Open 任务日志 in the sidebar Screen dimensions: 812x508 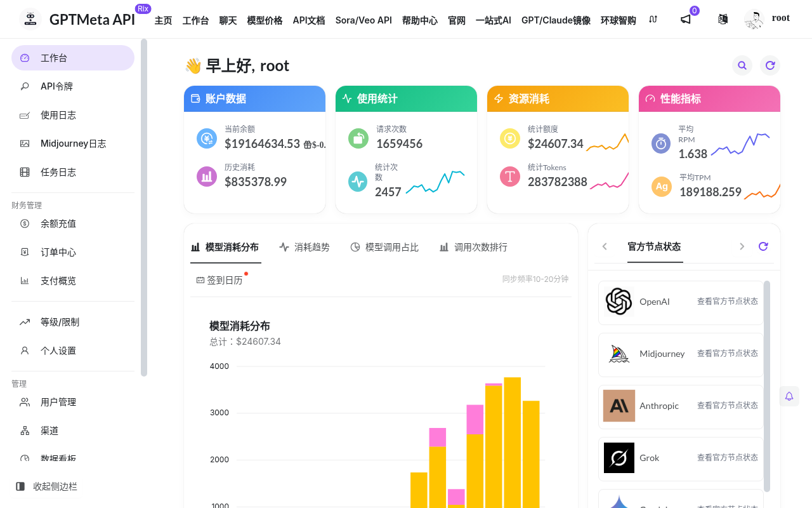[73, 172]
